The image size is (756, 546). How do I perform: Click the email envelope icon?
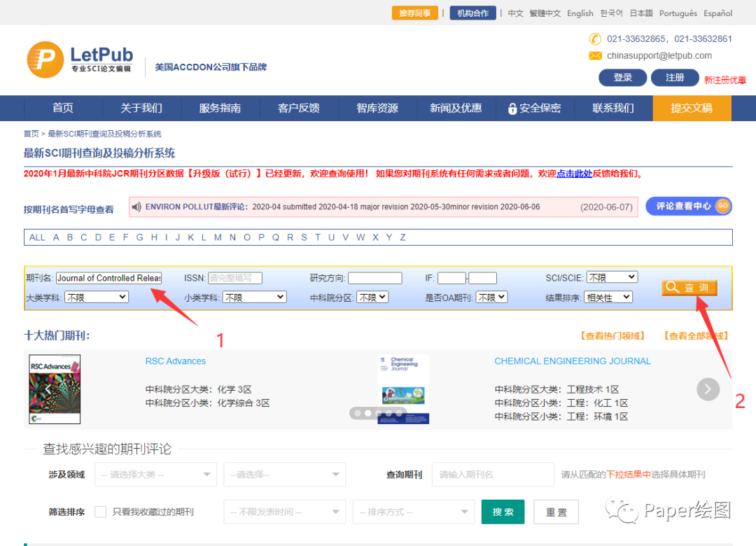596,56
